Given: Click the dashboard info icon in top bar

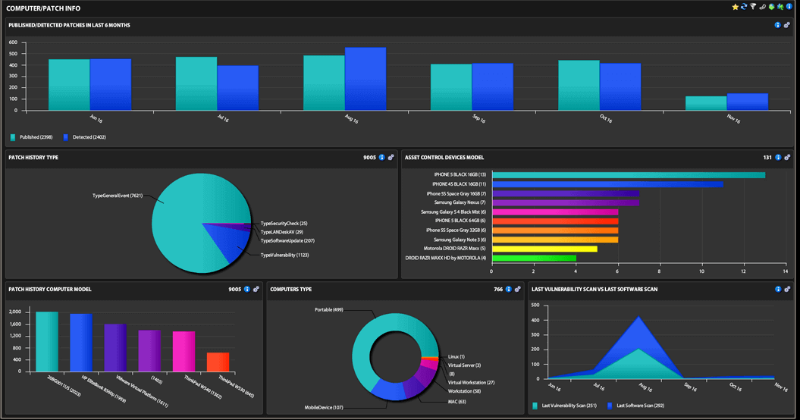Looking at the screenshot, I should point(789,7).
